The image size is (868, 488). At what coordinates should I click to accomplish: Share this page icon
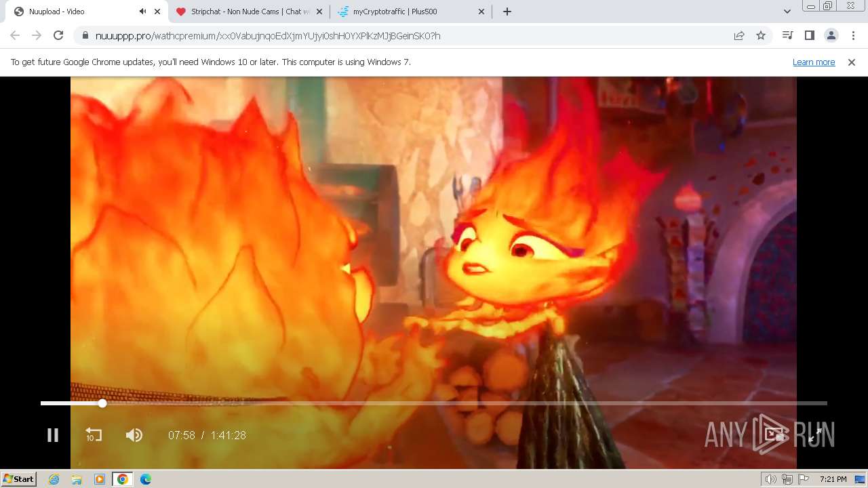coord(739,35)
